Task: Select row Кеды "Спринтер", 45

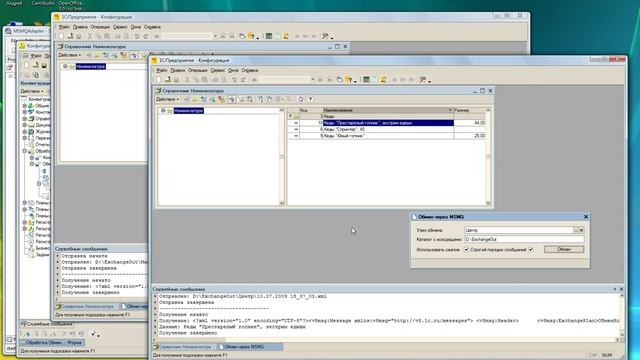Action: coord(388,129)
